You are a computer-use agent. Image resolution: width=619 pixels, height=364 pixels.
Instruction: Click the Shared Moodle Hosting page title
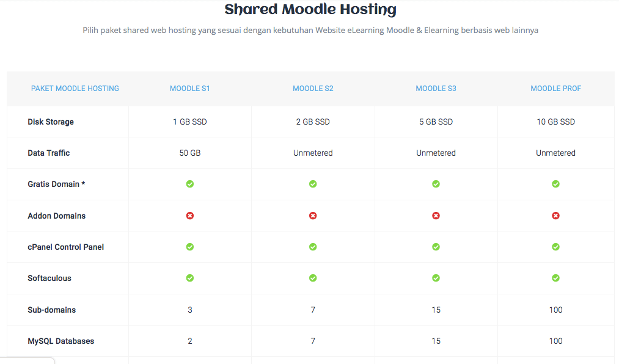tap(309, 9)
